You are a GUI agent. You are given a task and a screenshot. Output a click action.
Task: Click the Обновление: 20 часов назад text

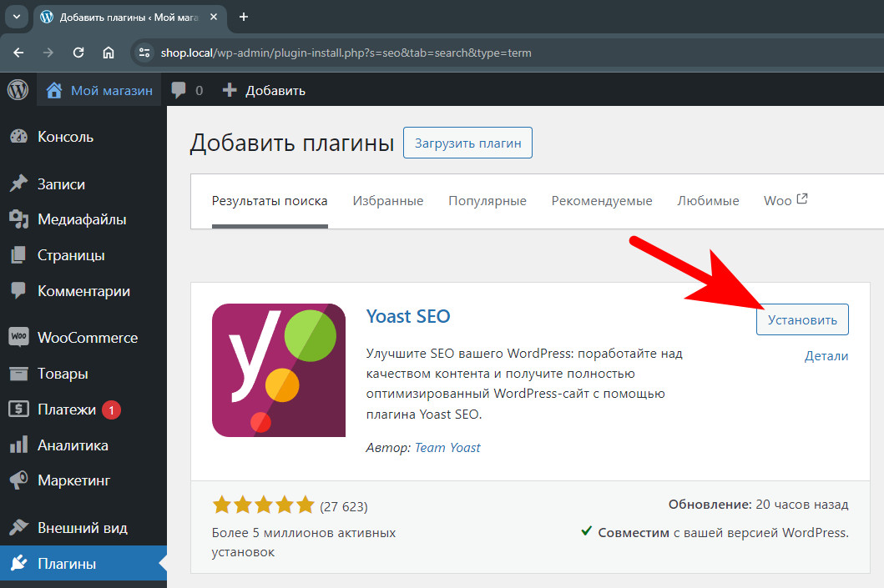[758, 505]
